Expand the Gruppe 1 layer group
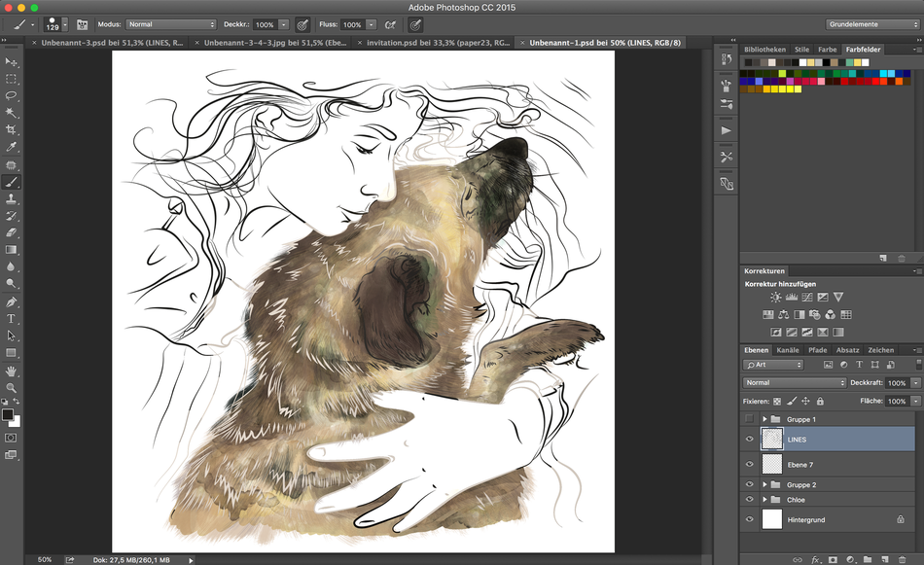The width and height of the screenshot is (924, 565). (x=764, y=419)
